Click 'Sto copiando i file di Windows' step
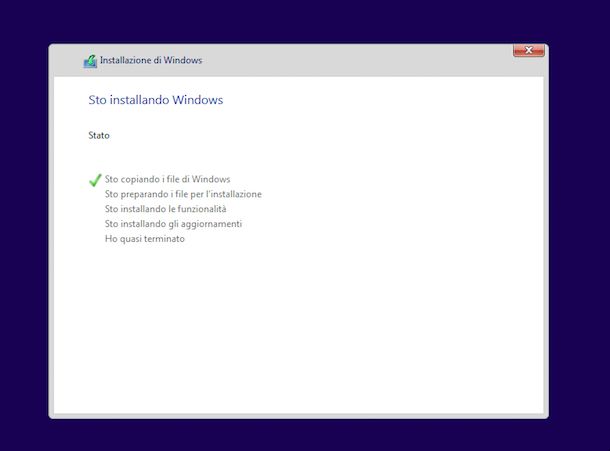The width and height of the screenshot is (610, 451). [x=167, y=179]
